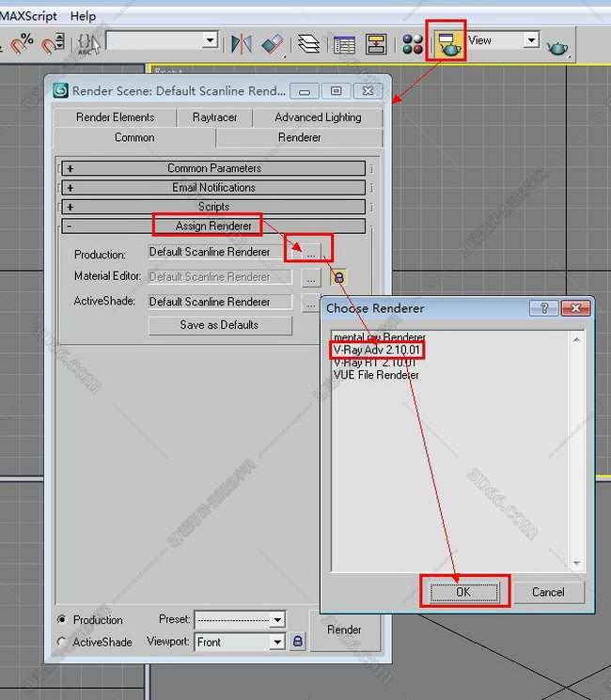
Task: Open the Viewport dropdown showing Front
Action: 277,642
